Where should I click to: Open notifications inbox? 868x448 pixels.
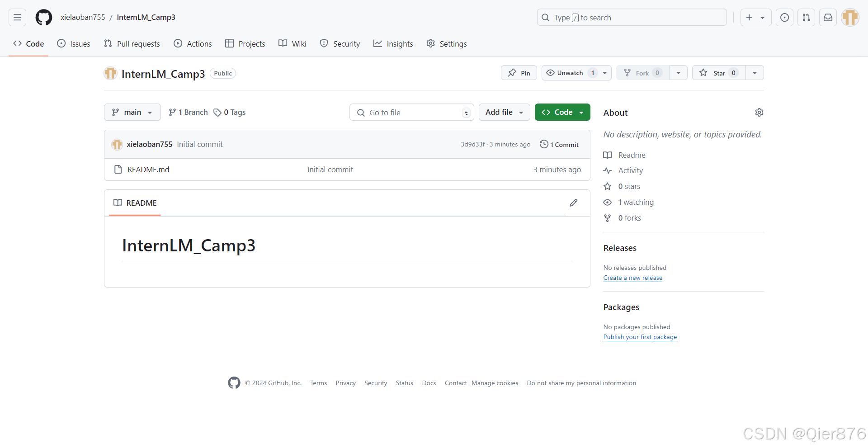pos(828,18)
